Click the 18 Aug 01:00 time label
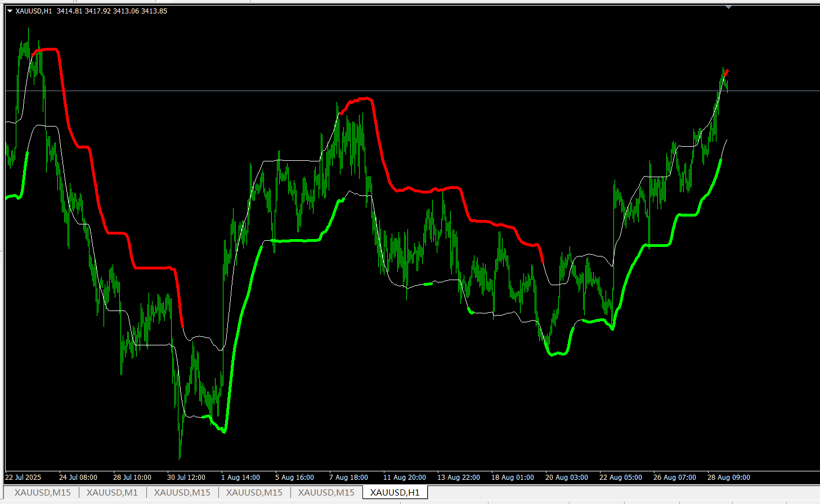The height and width of the screenshot is (504, 820). click(513, 478)
